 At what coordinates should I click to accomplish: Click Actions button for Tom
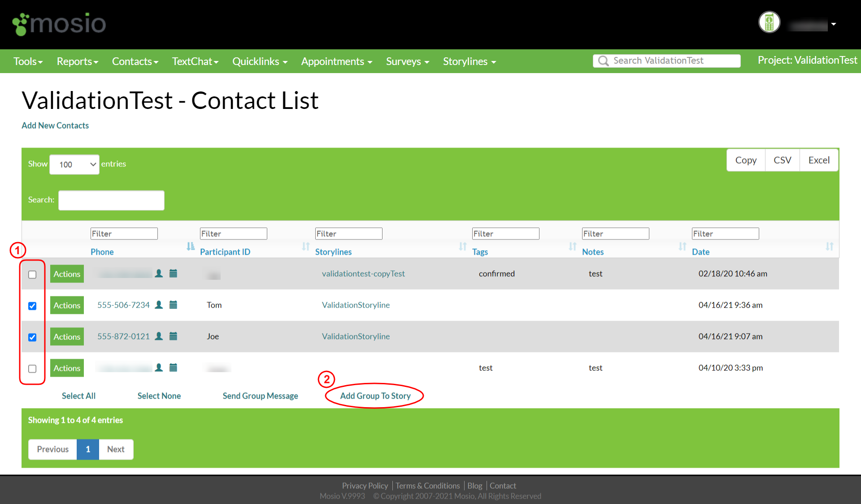coord(67,305)
